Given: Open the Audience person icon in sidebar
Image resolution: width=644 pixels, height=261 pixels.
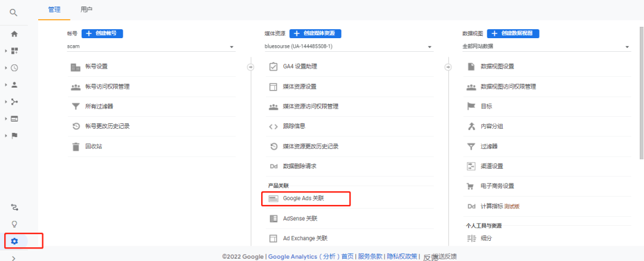Looking at the screenshot, I should [x=14, y=85].
